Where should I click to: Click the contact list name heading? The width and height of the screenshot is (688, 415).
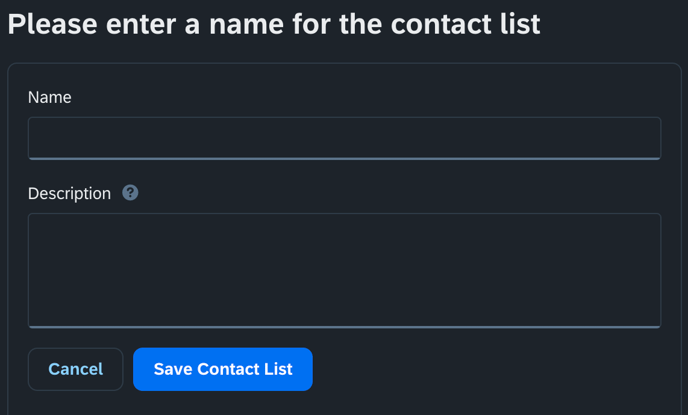tap(274, 24)
